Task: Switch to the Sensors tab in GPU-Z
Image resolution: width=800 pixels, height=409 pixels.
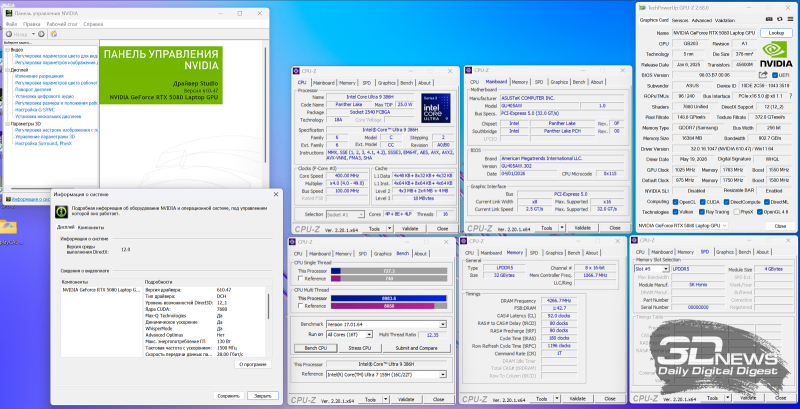Action: click(680, 20)
